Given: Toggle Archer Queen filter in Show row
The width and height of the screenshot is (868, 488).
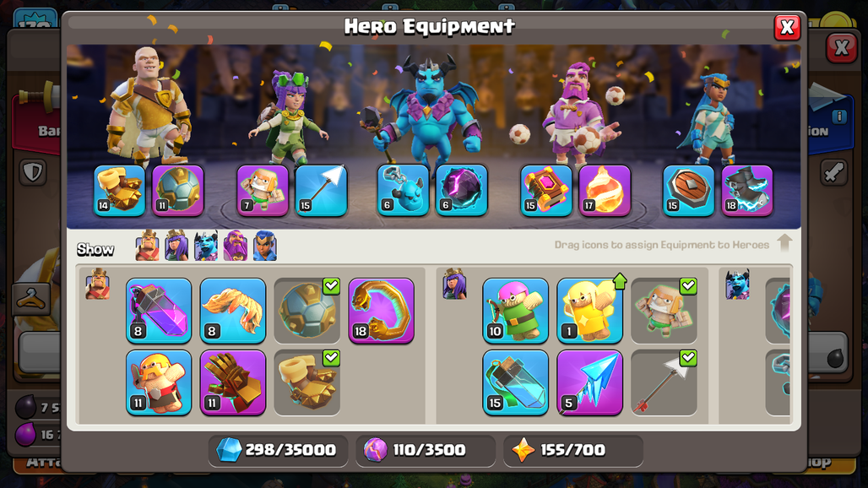Looking at the screenshot, I should [x=176, y=246].
